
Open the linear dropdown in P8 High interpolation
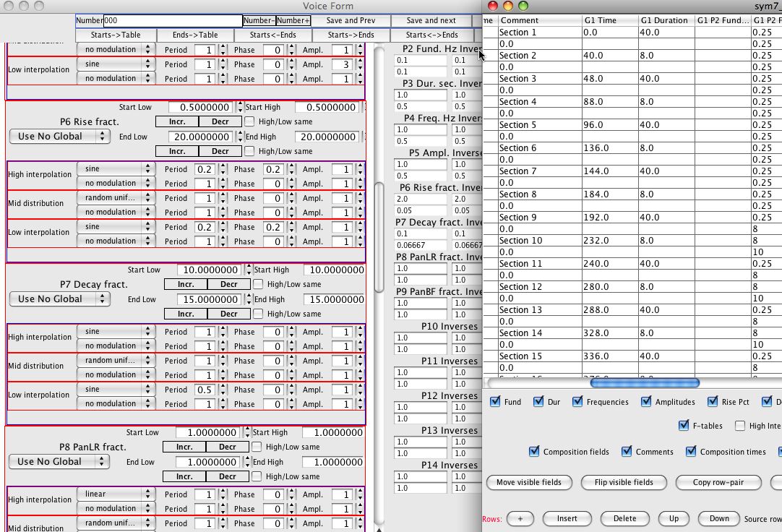coord(116,494)
